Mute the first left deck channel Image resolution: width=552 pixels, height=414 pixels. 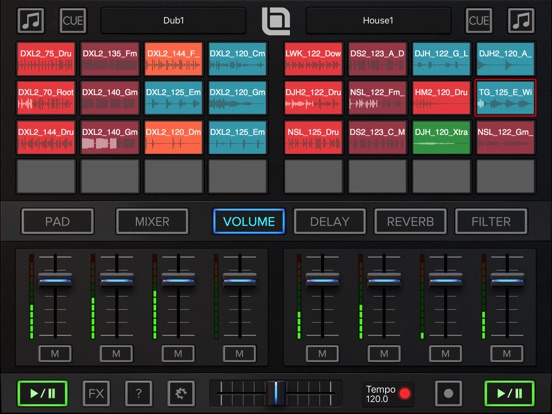(55, 353)
